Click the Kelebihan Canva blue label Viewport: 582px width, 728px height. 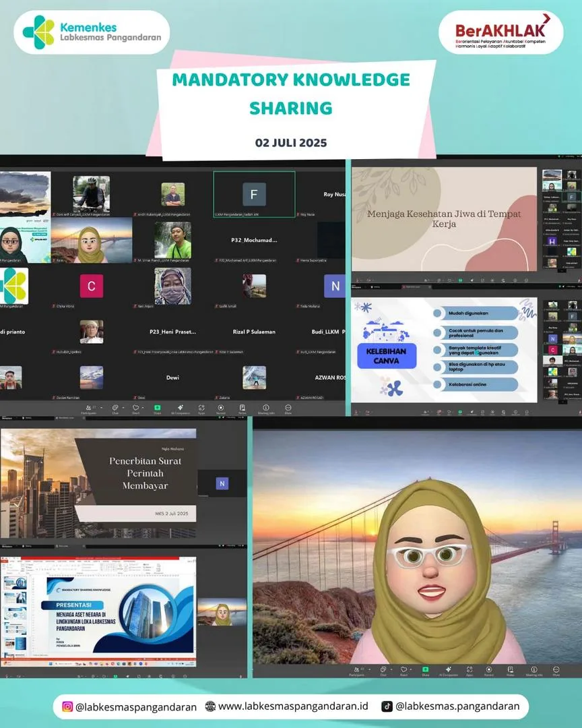click(x=387, y=356)
